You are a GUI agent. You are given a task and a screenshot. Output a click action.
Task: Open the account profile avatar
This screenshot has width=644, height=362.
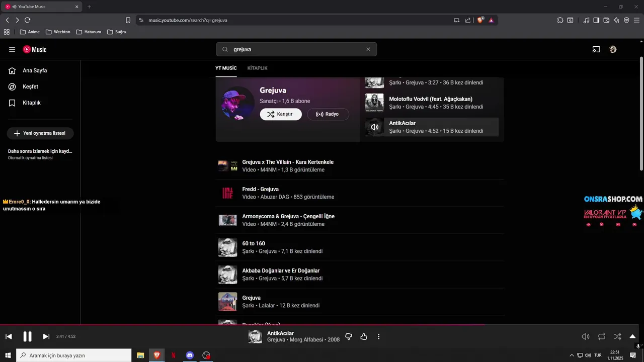pyautogui.click(x=613, y=49)
